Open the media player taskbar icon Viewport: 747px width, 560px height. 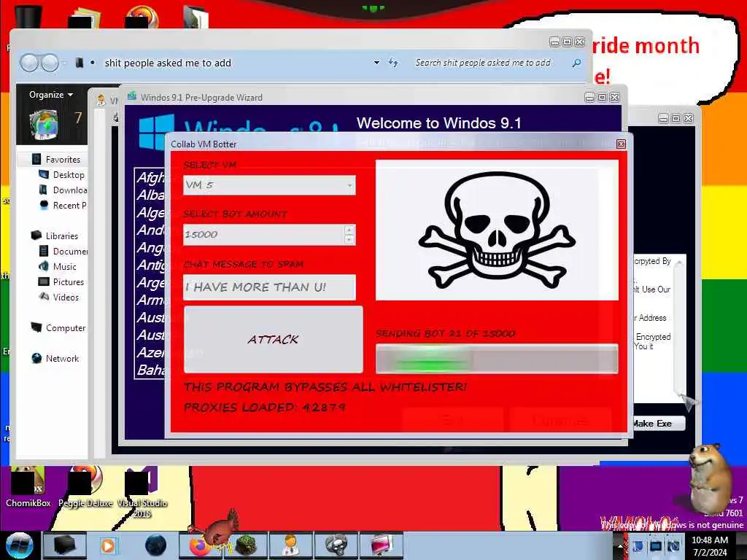108,546
